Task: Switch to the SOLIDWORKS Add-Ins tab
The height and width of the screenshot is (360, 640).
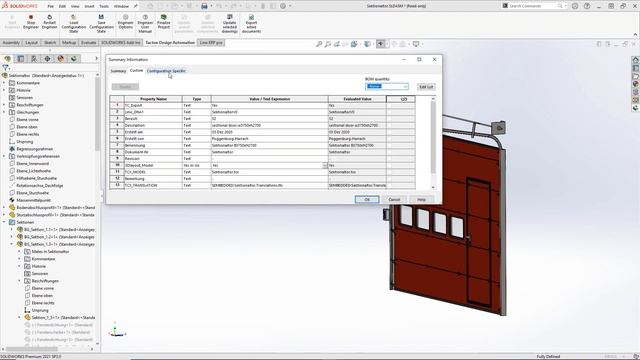Action: click(121, 42)
